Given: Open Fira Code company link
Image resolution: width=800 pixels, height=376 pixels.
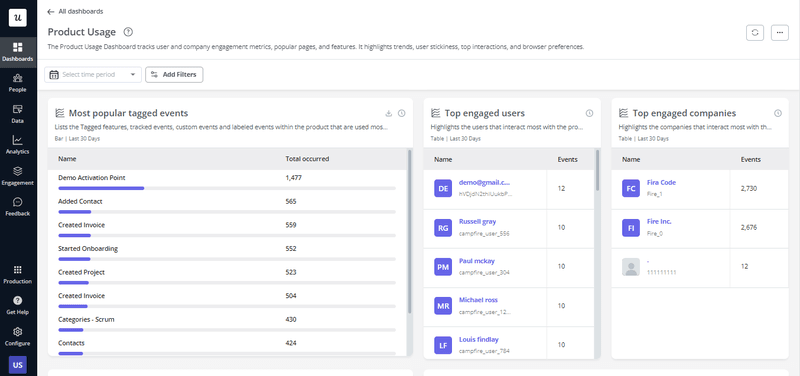Looking at the screenshot, I should (661, 183).
